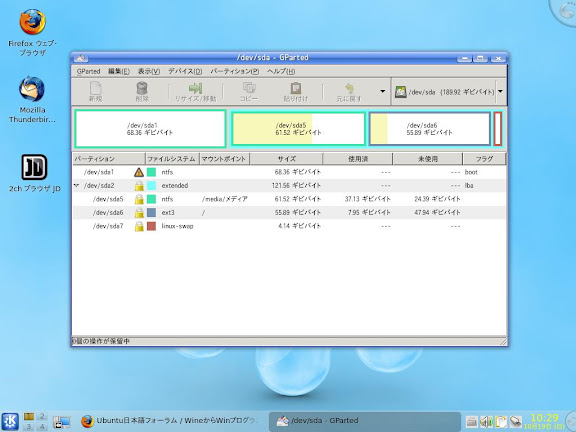Collapse the /dev/sda2 extended partition tree
Screen dimensions: 576x432
click(x=76, y=186)
